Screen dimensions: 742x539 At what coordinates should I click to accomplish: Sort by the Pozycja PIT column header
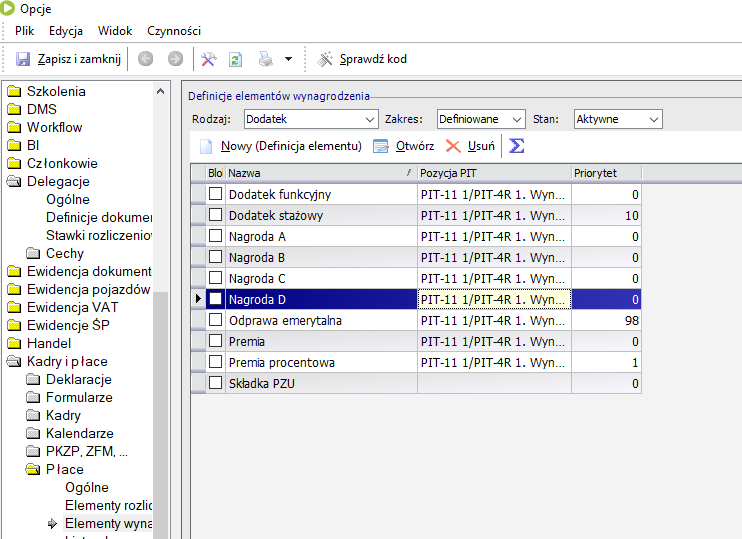494,173
